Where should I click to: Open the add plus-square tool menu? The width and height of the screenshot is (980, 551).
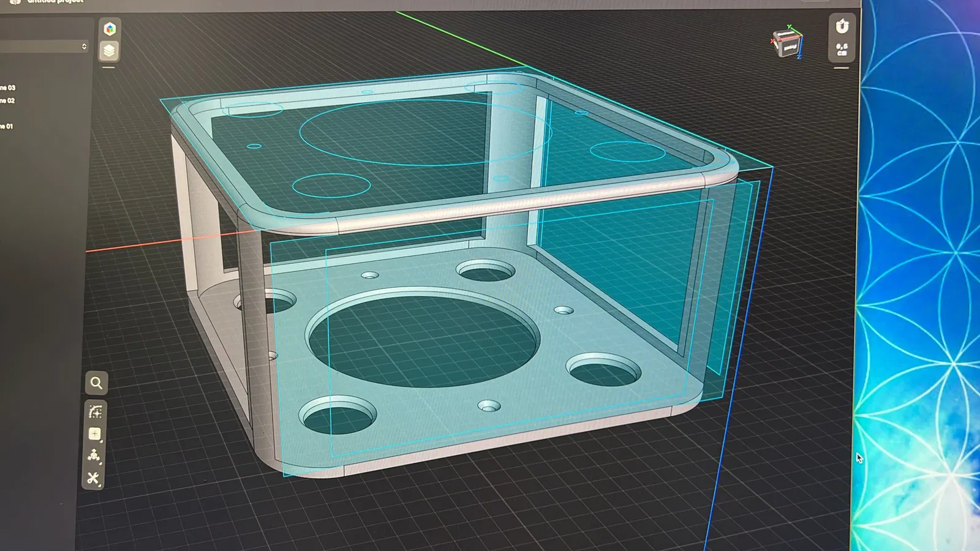click(94, 434)
